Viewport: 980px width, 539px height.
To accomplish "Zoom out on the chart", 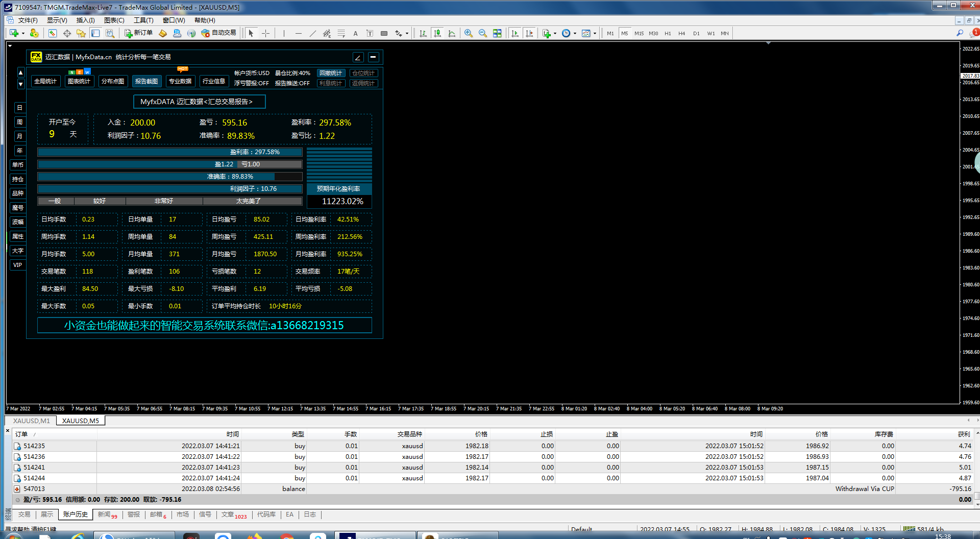I will click(x=483, y=33).
